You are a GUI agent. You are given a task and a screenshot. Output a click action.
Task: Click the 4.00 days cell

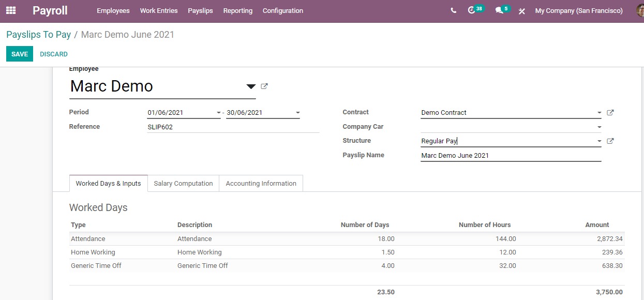tap(387, 266)
